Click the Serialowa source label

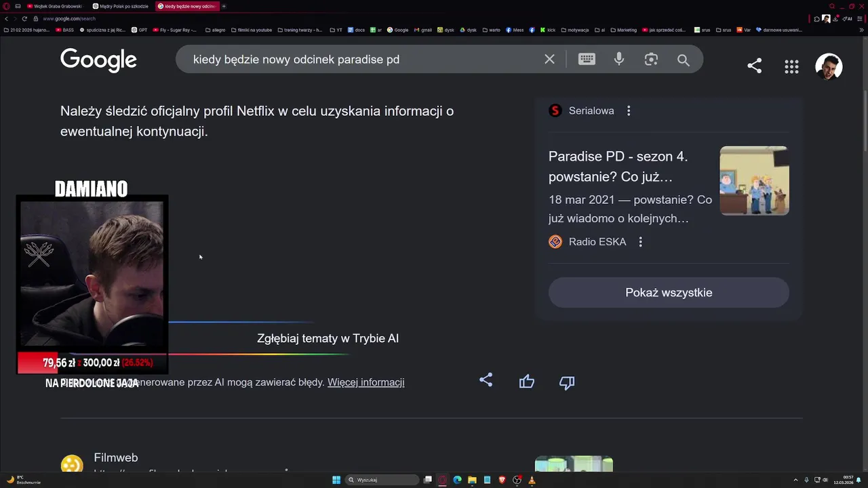[x=591, y=110]
